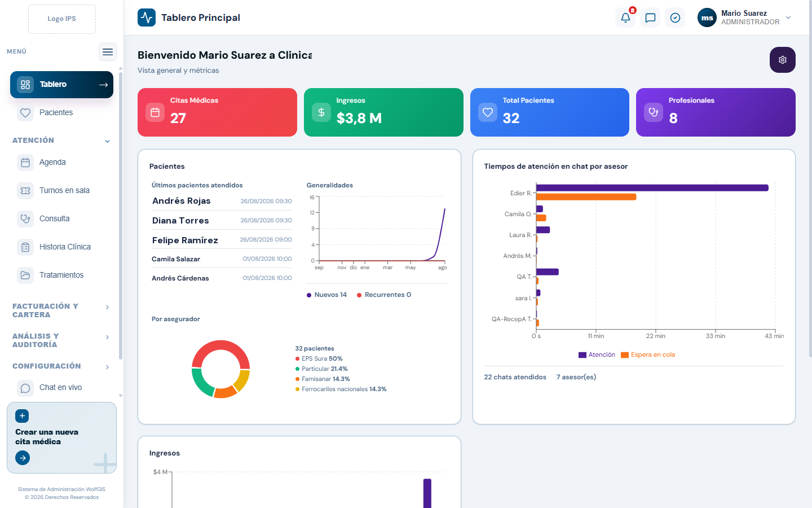The height and width of the screenshot is (508, 812).
Task: Toggle the sidebar with the hamburger button
Action: [108, 52]
